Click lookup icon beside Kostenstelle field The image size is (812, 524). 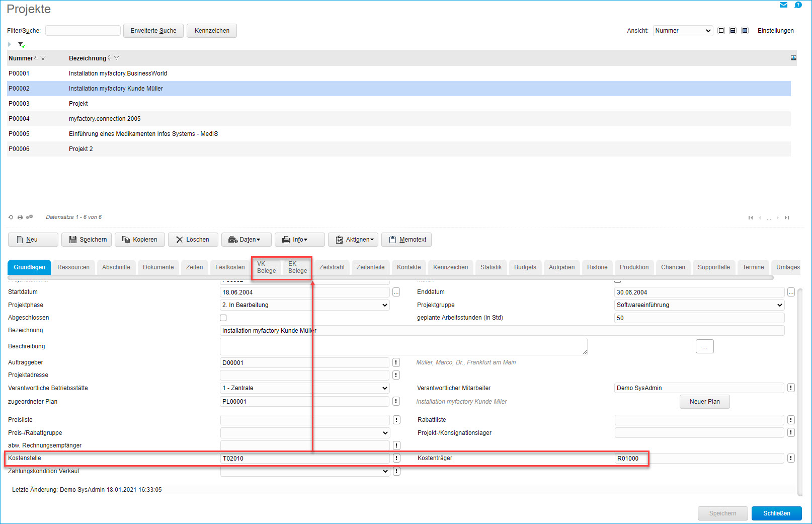396,458
